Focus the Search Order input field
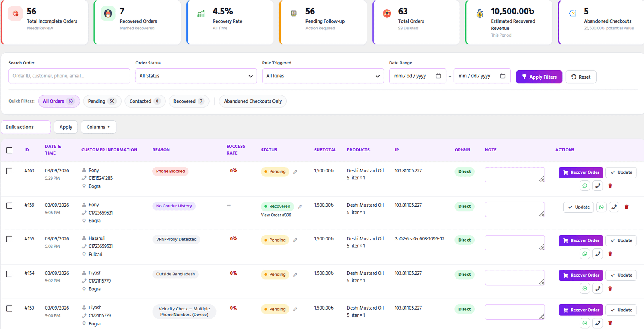 [69, 76]
